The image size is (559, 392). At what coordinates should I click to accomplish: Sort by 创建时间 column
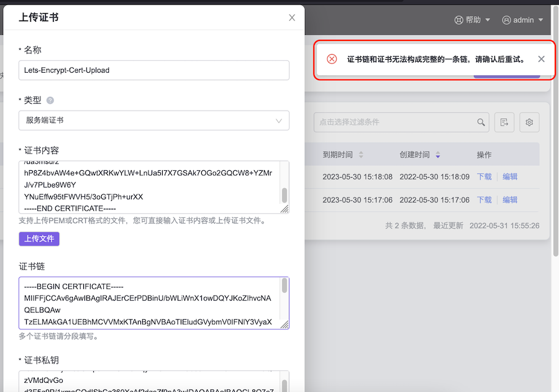pyautogui.click(x=438, y=155)
